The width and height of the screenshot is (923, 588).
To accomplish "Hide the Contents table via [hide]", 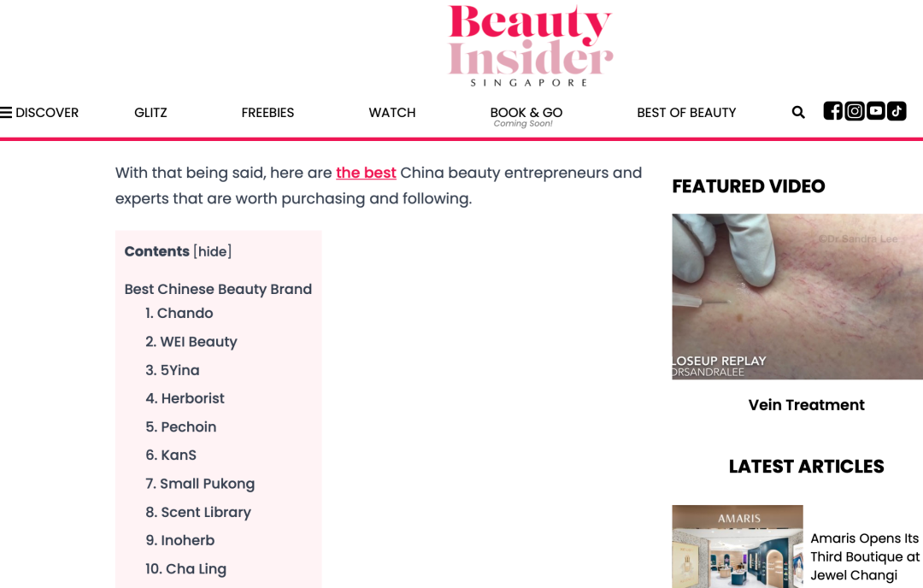I will click(213, 251).
